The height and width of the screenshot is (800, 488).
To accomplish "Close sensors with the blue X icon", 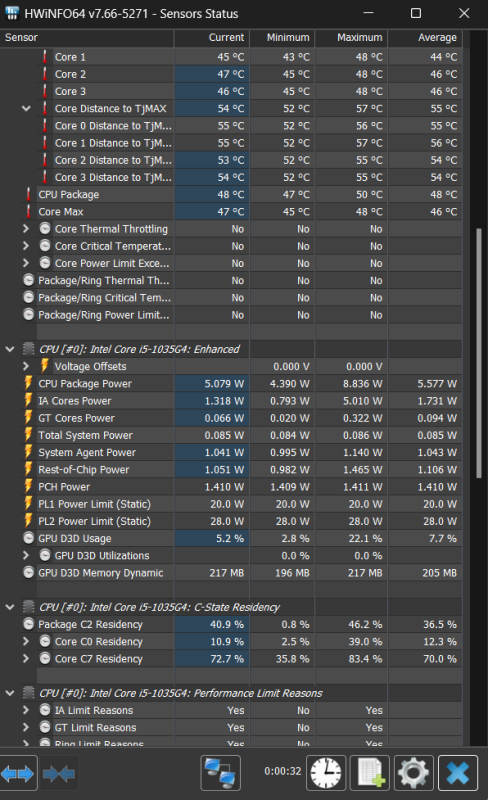I will point(458,772).
